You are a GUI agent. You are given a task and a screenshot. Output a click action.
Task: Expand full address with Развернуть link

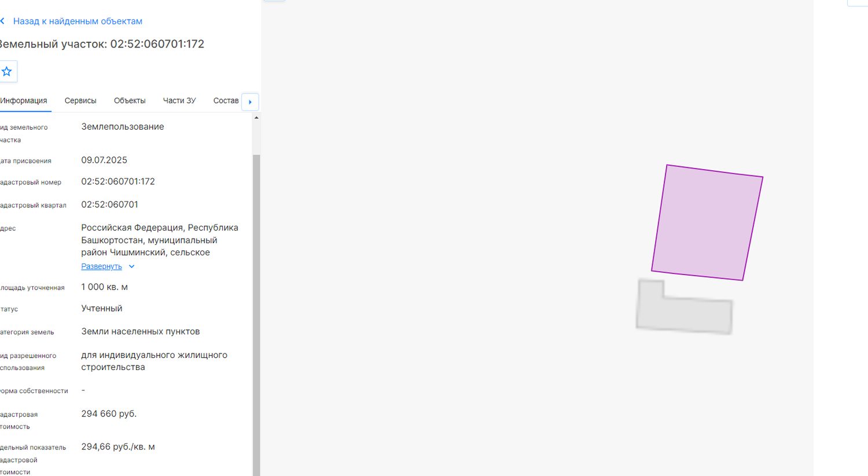pyautogui.click(x=101, y=266)
